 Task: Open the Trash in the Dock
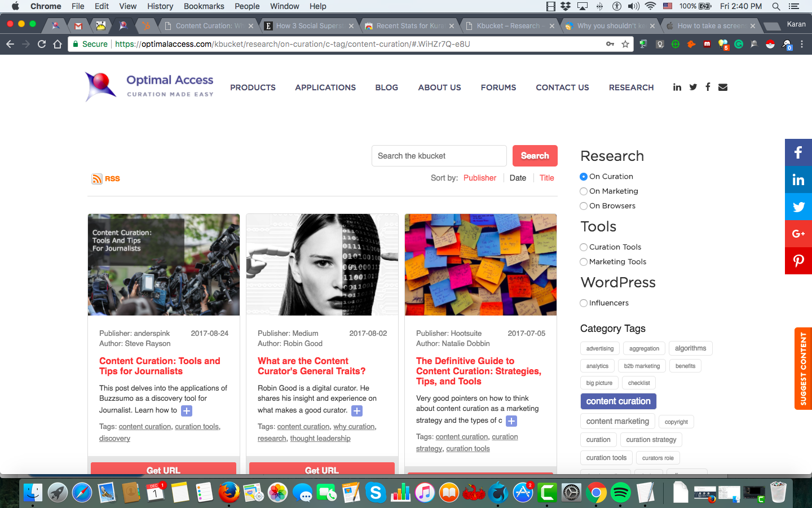point(778,493)
